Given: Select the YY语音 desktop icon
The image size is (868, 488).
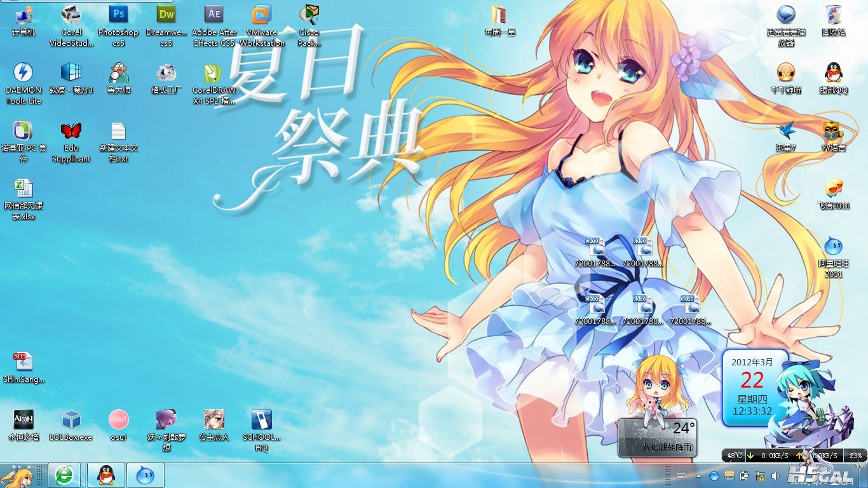Looking at the screenshot, I should (x=833, y=137).
